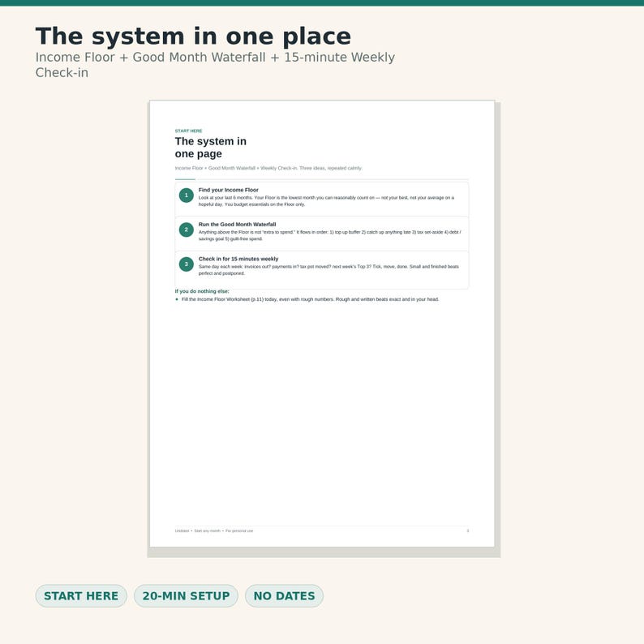
Task: Click the 'Look at your last 6 months' description
Action: pyautogui.click(x=327, y=201)
